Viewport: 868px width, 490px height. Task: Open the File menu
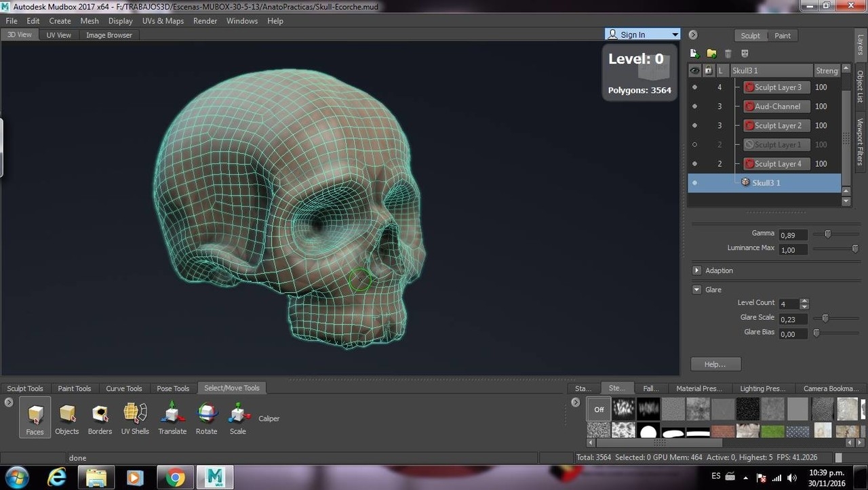pyautogui.click(x=12, y=21)
